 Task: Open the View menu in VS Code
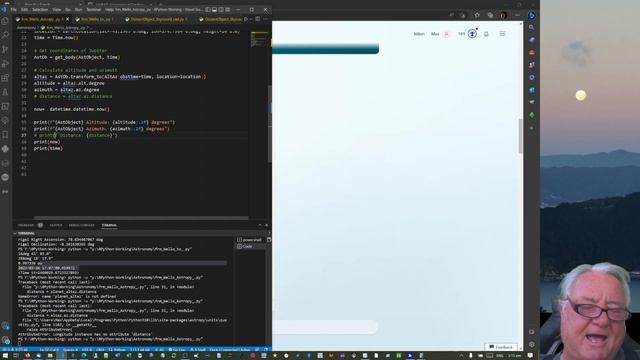click(x=57, y=9)
